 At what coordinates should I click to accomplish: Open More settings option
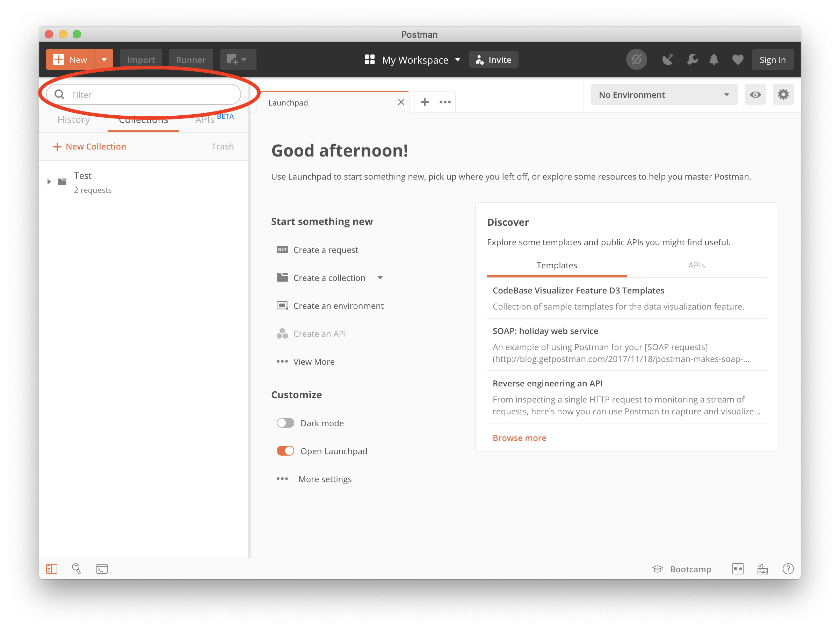(x=314, y=479)
